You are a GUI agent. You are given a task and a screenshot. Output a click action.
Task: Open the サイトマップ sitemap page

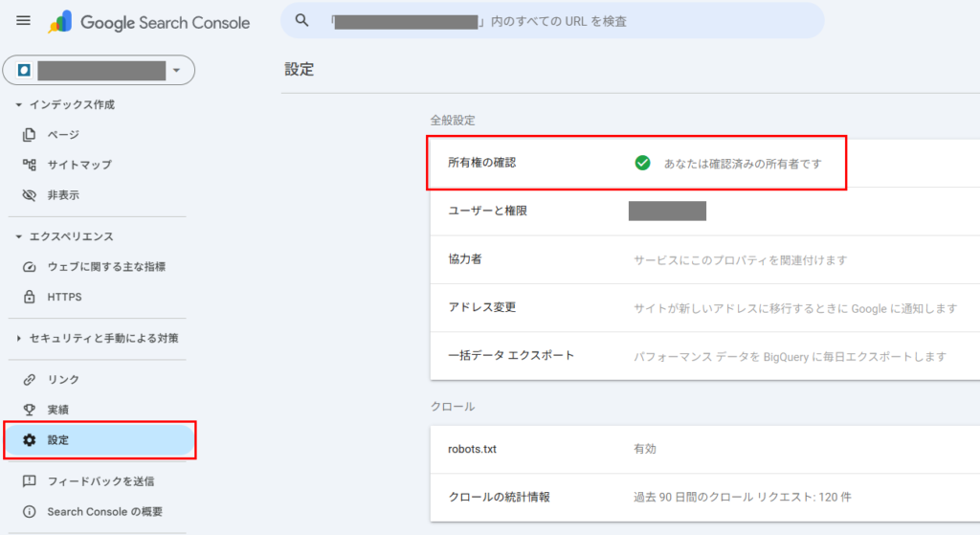[78, 165]
